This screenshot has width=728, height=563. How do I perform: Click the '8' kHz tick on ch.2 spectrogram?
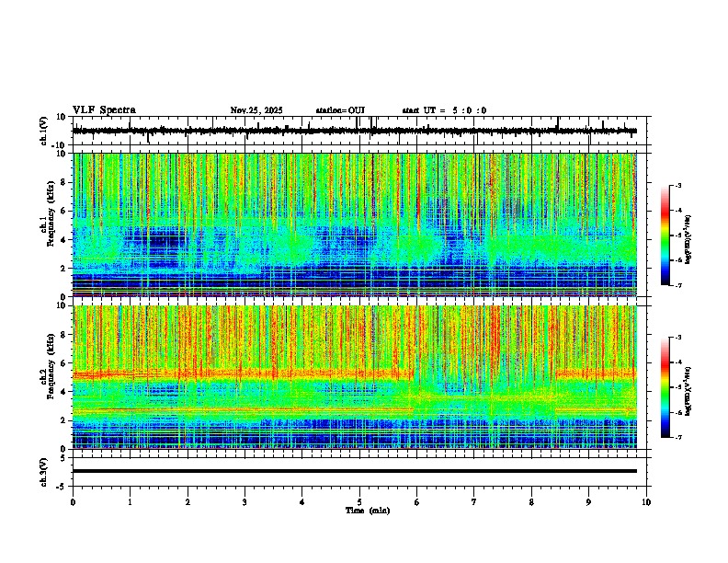tap(64, 335)
